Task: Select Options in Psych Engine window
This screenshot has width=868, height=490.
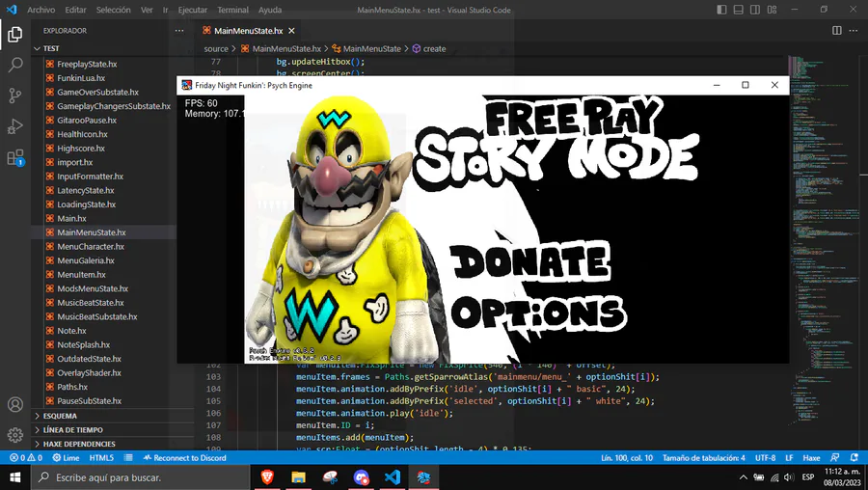Action: [x=538, y=313]
